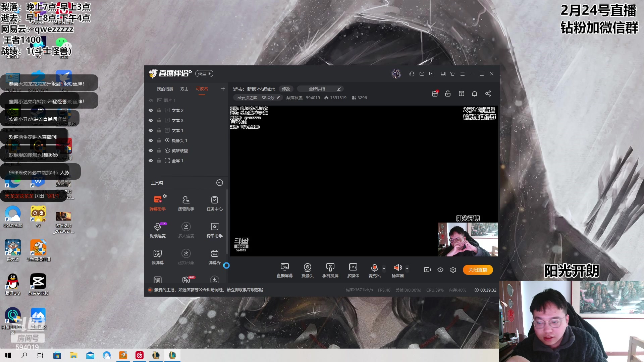Click webcam thumbnail in preview

tap(468, 239)
